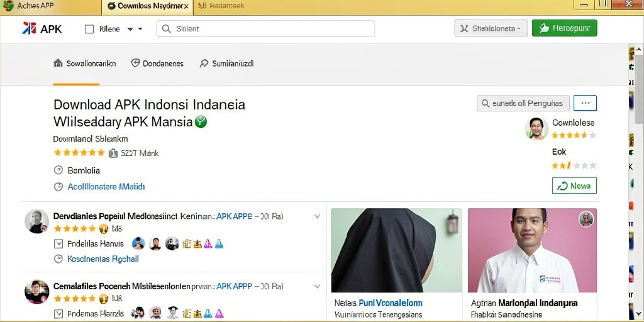The image size is (644, 322).
Task: Click the Cownlolese star rating
Action: tap(574, 135)
